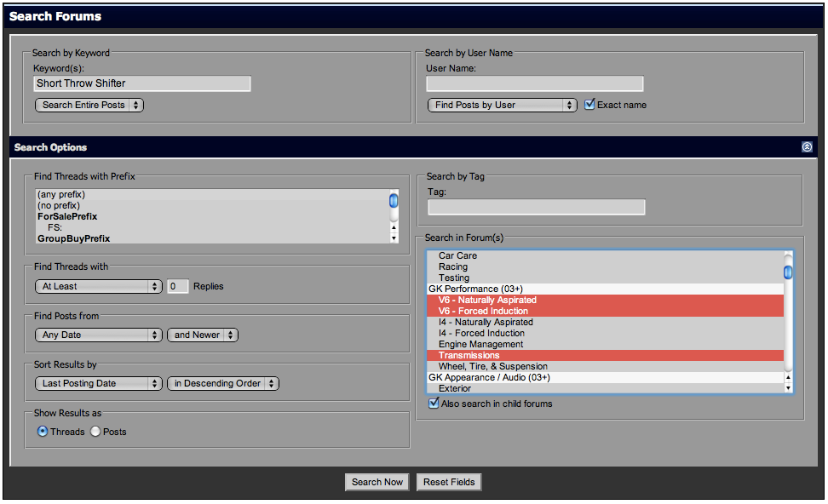Image resolution: width=828 pixels, height=504 pixels.
Task: Click the Reset Fields button
Action: pos(449,482)
